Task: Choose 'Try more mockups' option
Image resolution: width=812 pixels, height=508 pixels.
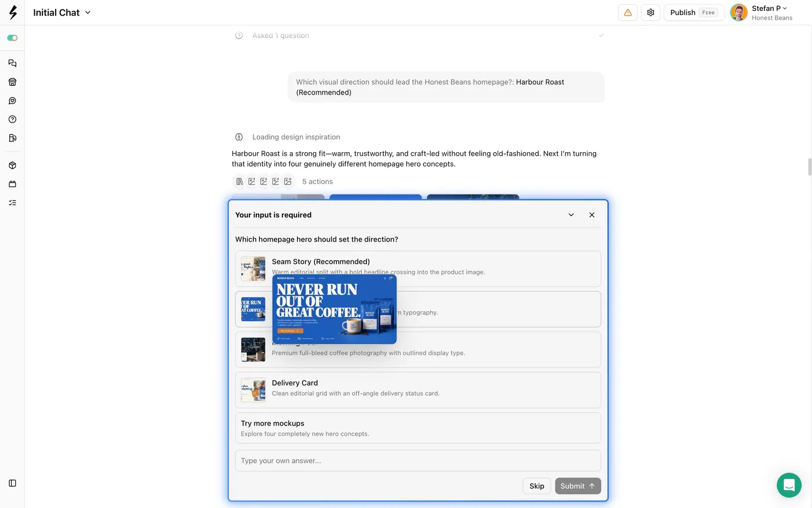Action: coord(418,428)
